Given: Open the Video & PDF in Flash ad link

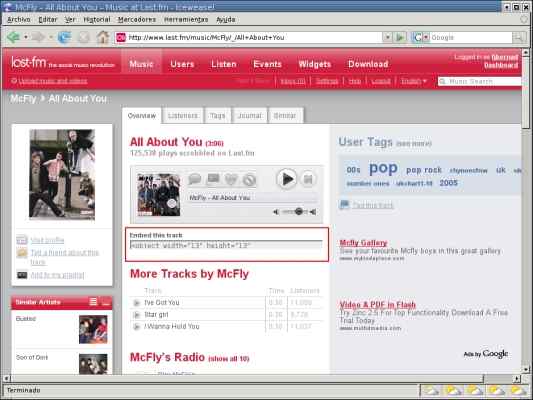Looking at the screenshot, I should (378, 305).
